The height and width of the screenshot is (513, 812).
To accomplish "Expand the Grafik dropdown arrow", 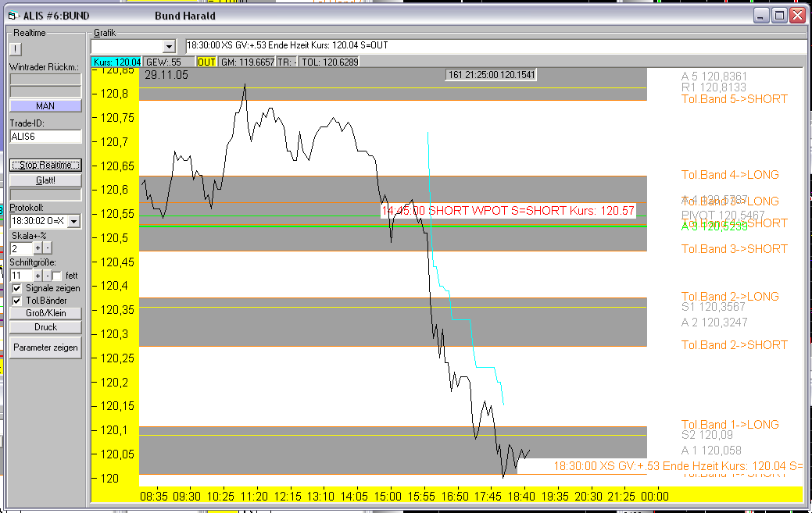I will tap(169, 47).
